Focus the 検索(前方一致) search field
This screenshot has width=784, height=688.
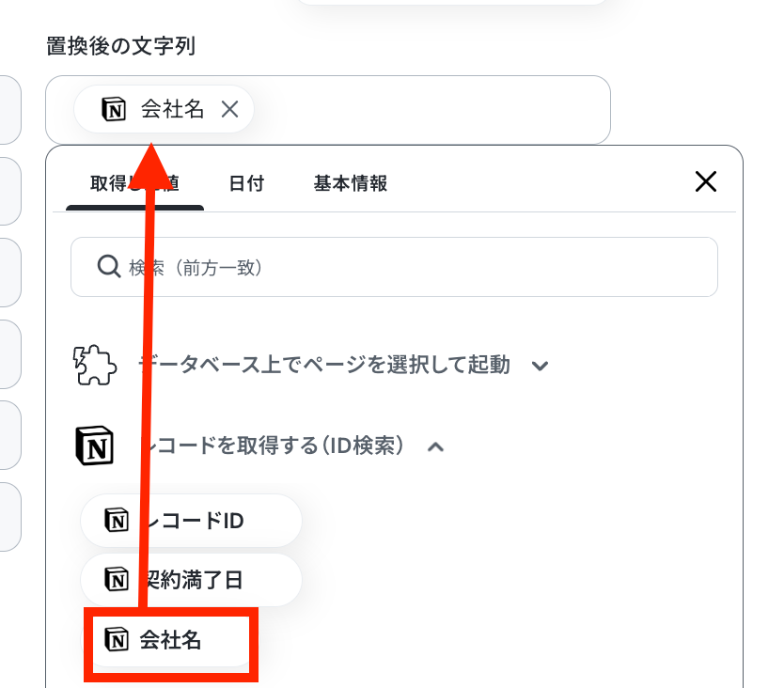pyautogui.click(x=394, y=267)
